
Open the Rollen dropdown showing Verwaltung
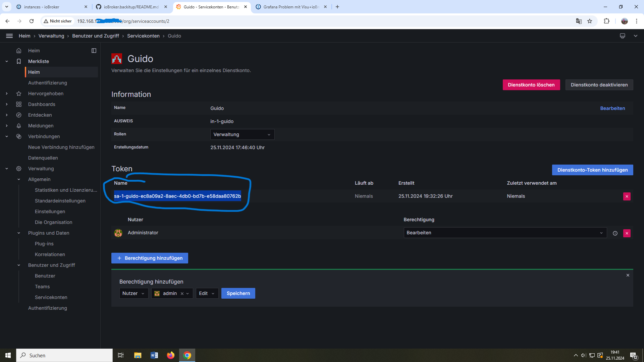click(242, 134)
